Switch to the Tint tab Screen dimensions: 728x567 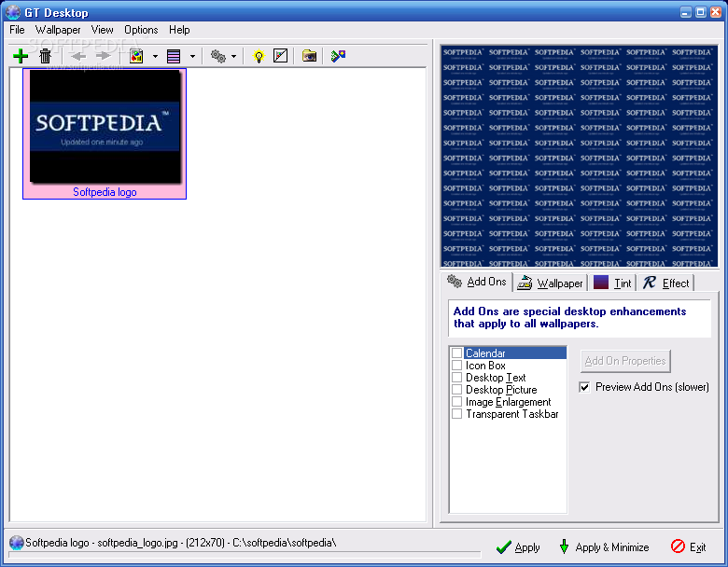pyautogui.click(x=613, y=283)
